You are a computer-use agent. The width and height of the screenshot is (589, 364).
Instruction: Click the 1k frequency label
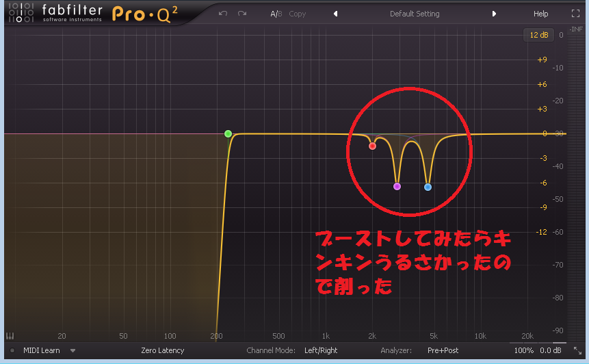(x=326, y=336)
